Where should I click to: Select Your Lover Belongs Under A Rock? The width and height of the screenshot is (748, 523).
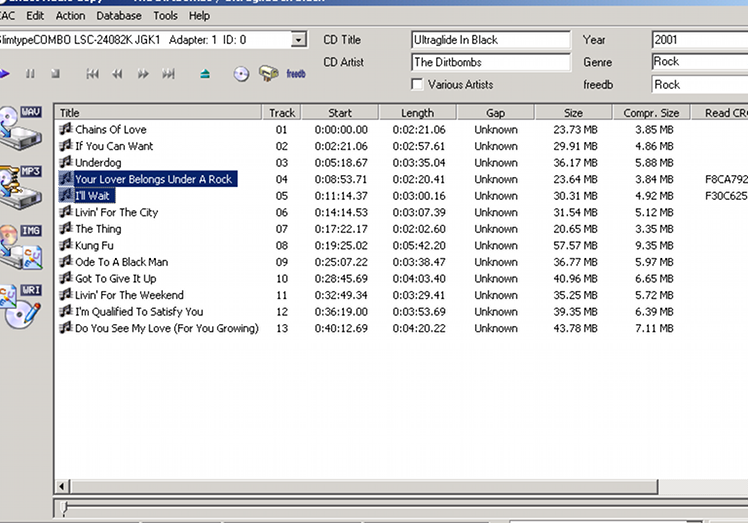coord(153,179)
